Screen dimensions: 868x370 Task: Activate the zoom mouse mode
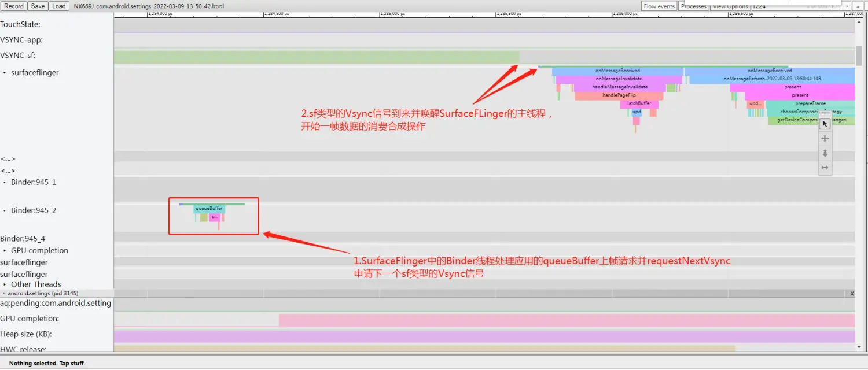tap(825, 153)
